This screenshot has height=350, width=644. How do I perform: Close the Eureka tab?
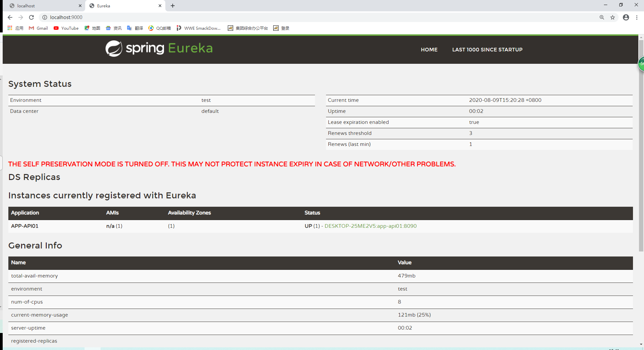(x=160, y=6)
